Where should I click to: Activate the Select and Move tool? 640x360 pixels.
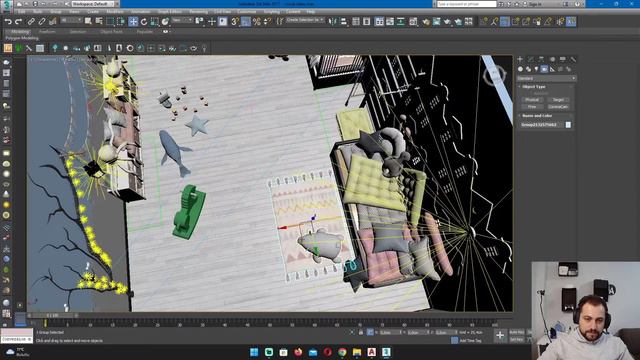tap(133, 22)
